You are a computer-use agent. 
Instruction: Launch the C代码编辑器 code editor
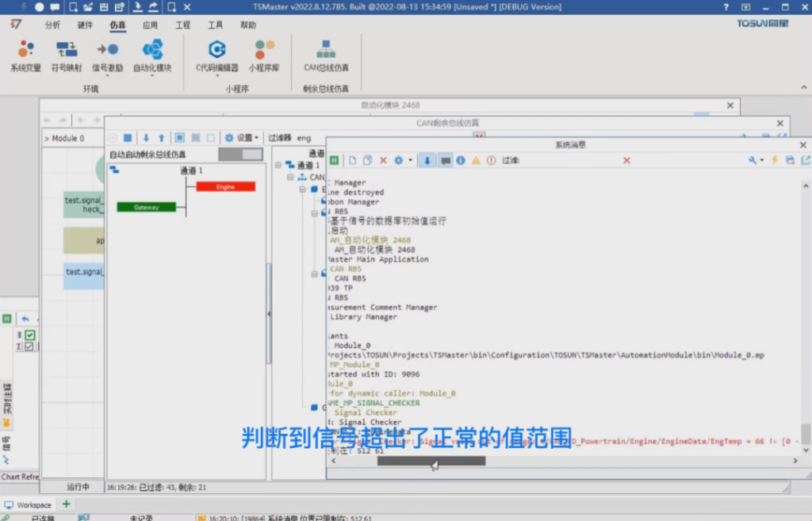(x=217, y=56)
